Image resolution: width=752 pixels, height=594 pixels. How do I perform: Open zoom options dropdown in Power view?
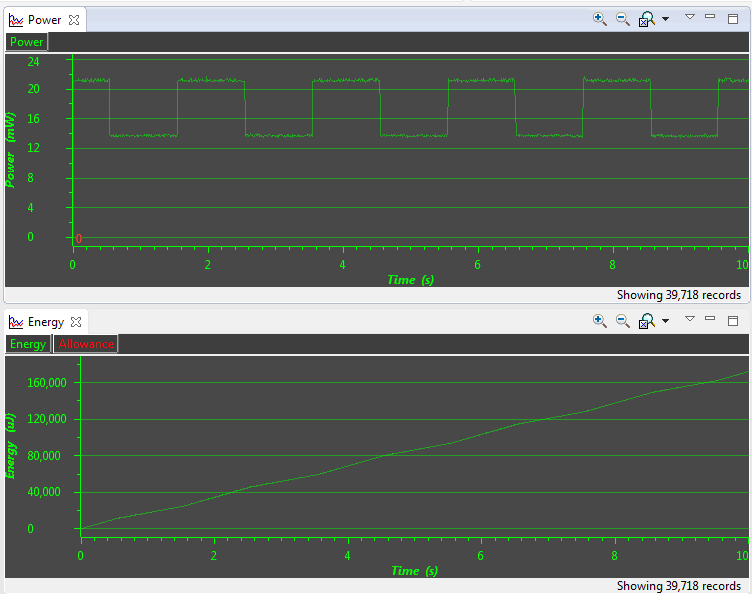tap(665, 19)
